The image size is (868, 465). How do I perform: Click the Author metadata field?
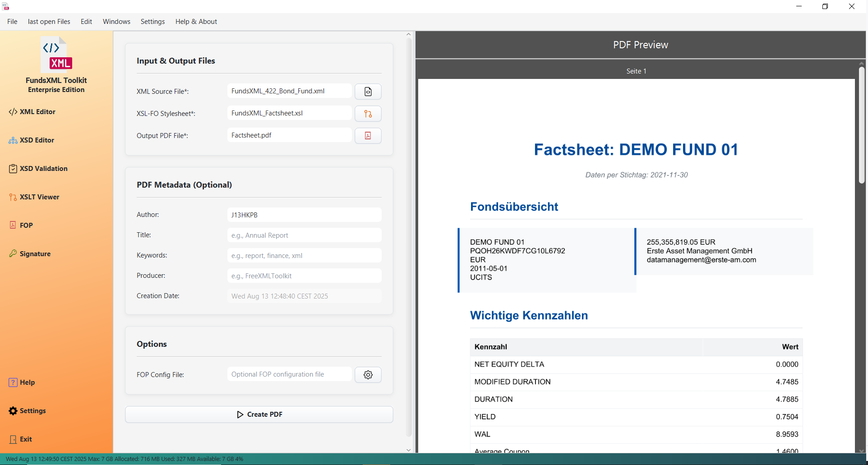coord(305,215)
